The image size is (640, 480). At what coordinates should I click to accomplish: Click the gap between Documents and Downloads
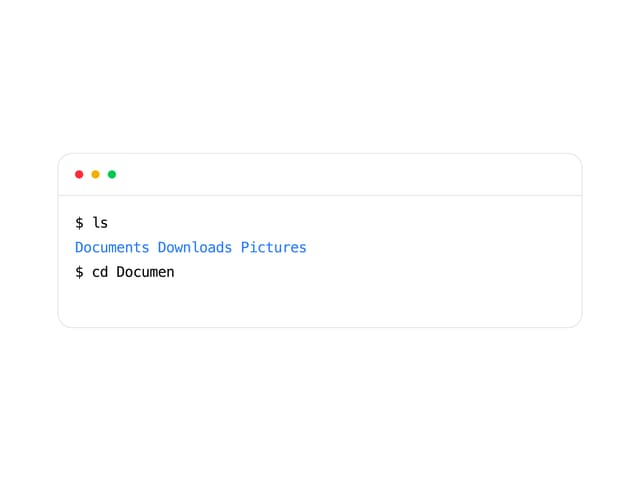tap(154, 247)
